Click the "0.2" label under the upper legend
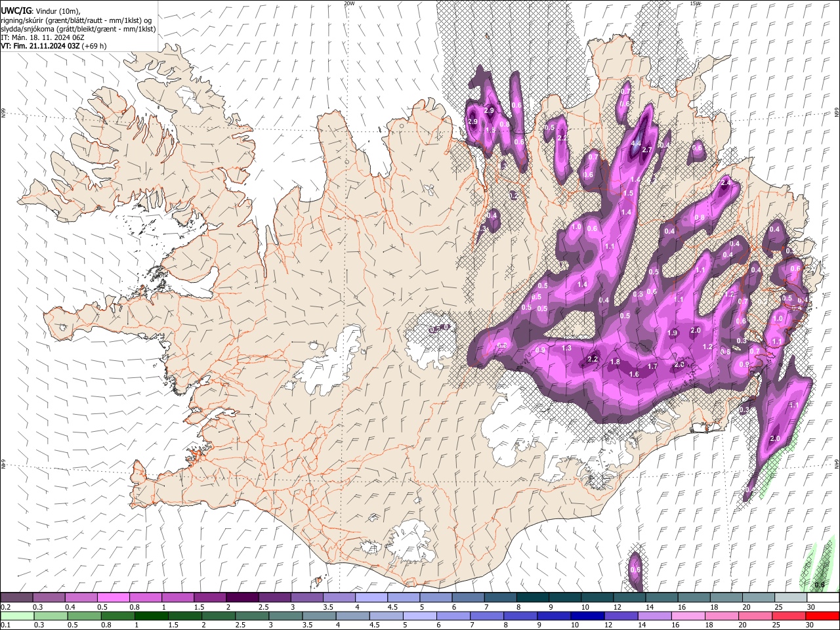The width and height of the screenshot is (840, 630). 5,607
